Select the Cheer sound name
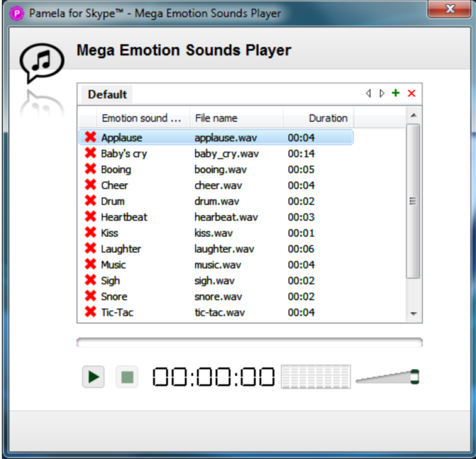Image resolution: width=476 pixels, height=459 pixels. coord(115,185)
